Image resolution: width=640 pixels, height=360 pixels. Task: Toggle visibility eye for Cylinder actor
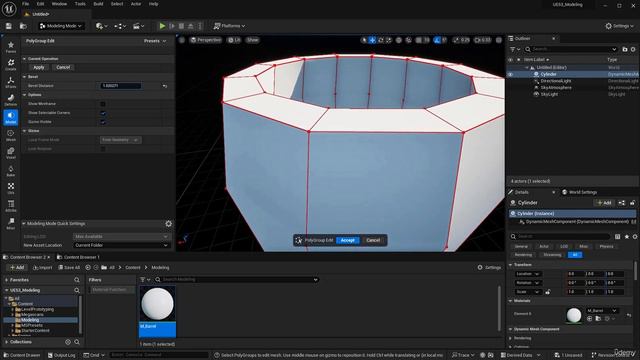tap(510, 74)
